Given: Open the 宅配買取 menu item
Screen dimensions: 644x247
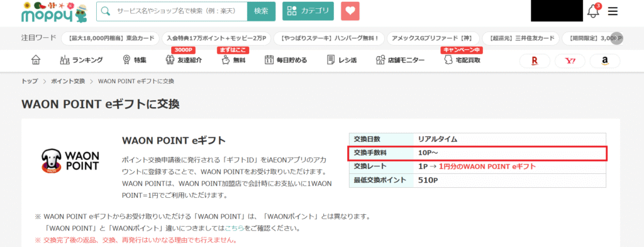Looking at the screenshot, I should tap(462, 60).
